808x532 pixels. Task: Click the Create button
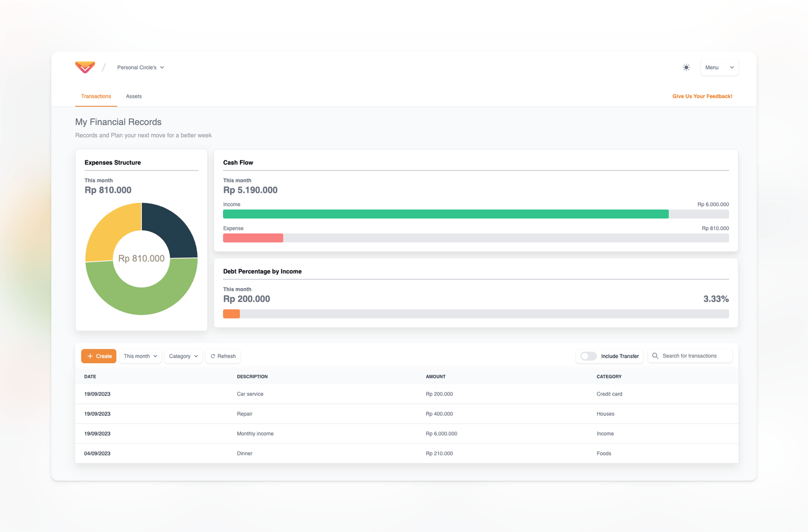pyautogui.click(x=99, y=356)
